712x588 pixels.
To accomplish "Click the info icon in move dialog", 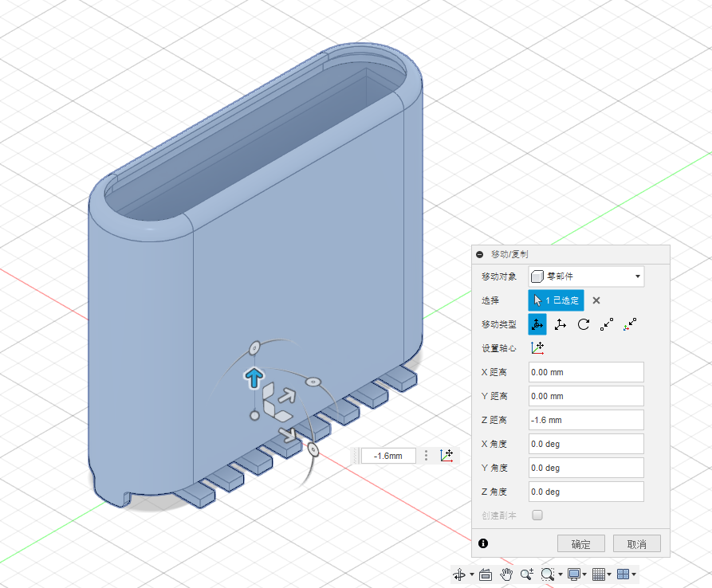I will point(483,543).
